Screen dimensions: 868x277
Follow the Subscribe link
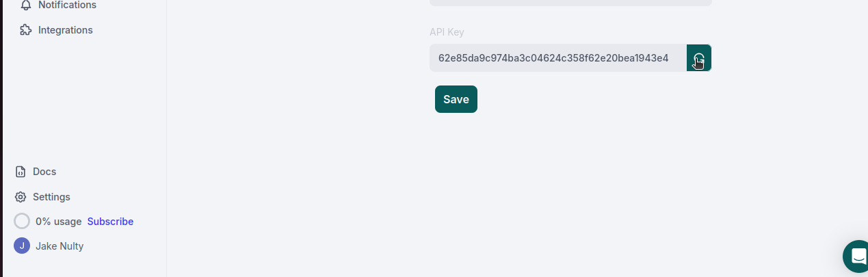[x=110, y=222]
